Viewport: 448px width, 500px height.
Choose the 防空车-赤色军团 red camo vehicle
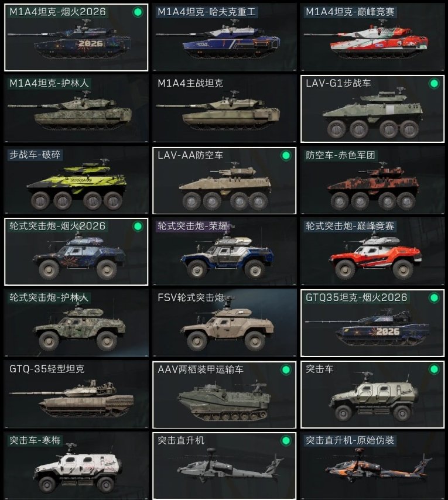click(372, 180)
